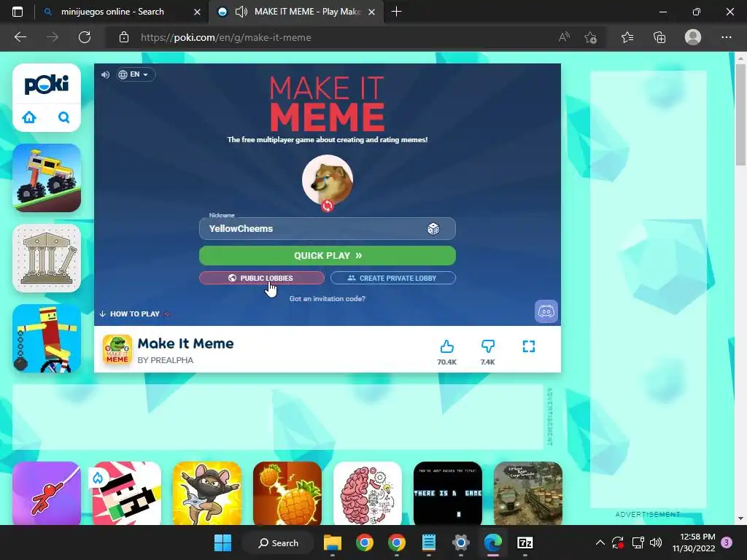Click the address bar URL poki.com
This screenshot has width=747, height=560.
(226, 37)
